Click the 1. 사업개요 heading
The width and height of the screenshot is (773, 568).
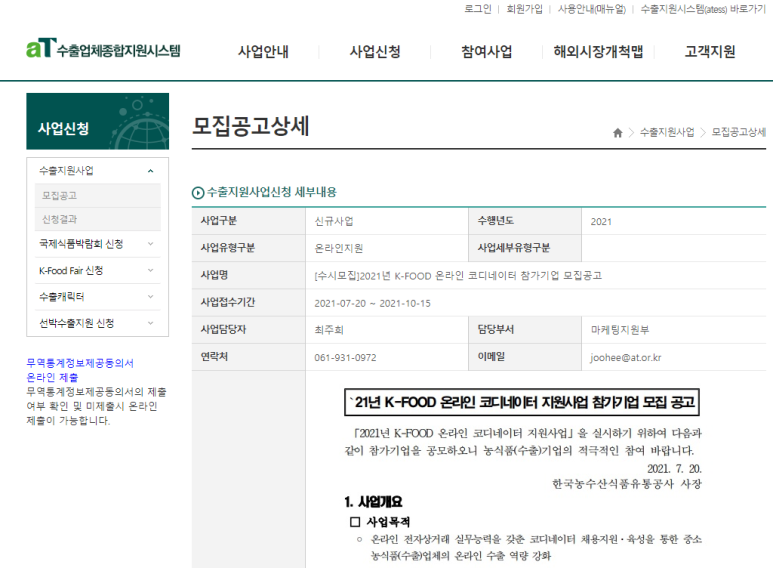pyautogui.click(x=373, y=502)
